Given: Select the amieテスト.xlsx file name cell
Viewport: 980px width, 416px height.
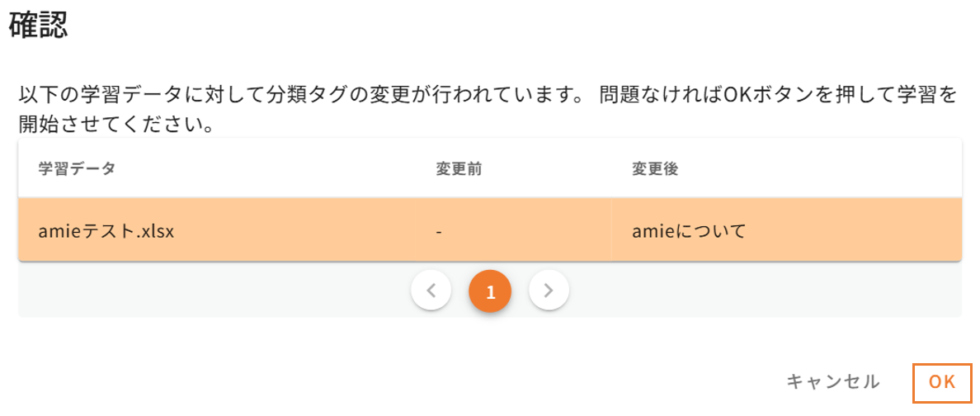Looking at the screenshot, I should tap(106, 231).
